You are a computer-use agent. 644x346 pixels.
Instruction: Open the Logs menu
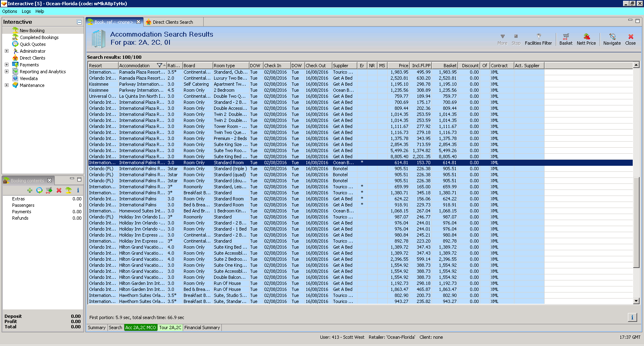point(26,11)
